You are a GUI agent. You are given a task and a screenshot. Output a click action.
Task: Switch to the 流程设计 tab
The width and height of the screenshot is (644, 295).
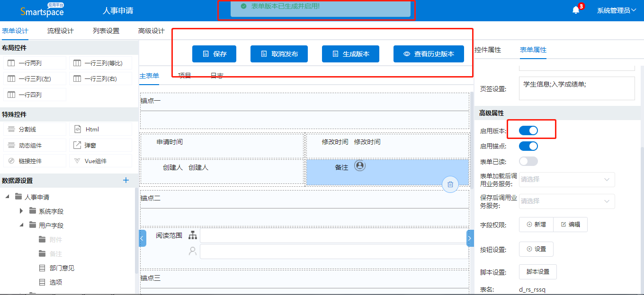[61, 31]
